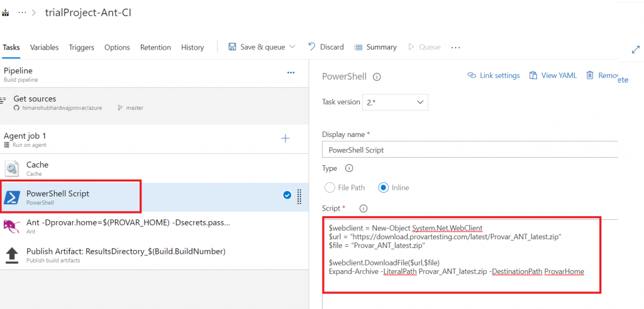644x309 pixels.
Task: Click the expand editor arrows icon
Action: coord(635,50)
